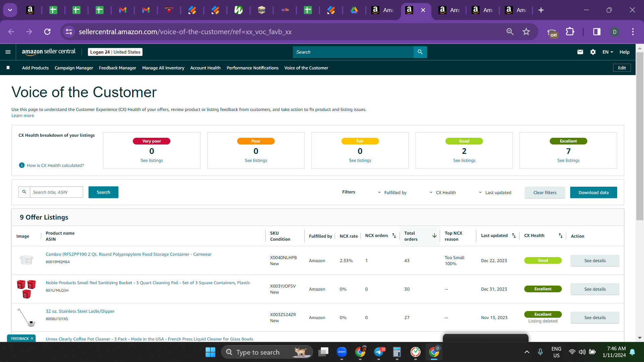Screen dimensions: 644x362
Task: Click the teal Search button for listings
Action: 103,192
